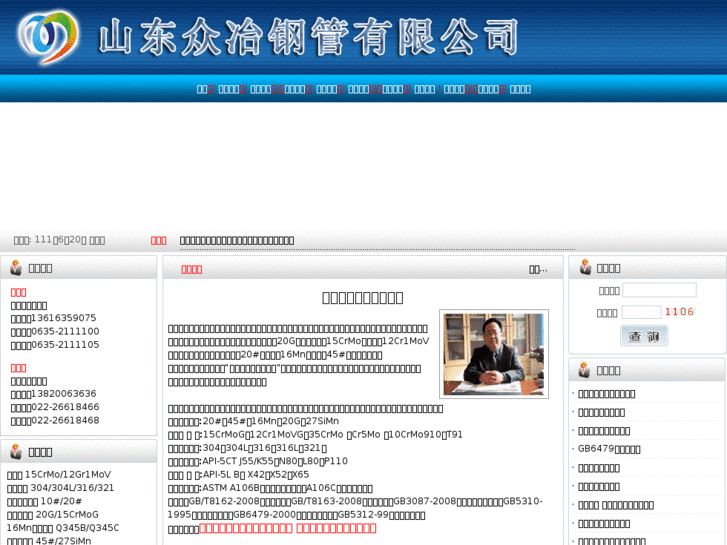Click the person icon above the 15CrMo/12Gr1MoV list
Screen dimensions: 727x545
point(16,451)
